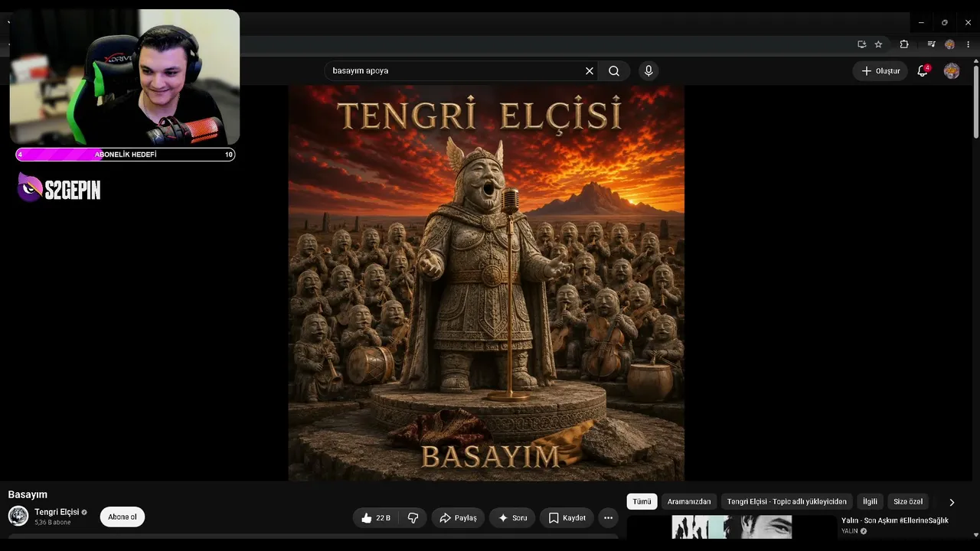Open the Tengri Elçisi channel name link

(x=57, y=512)
